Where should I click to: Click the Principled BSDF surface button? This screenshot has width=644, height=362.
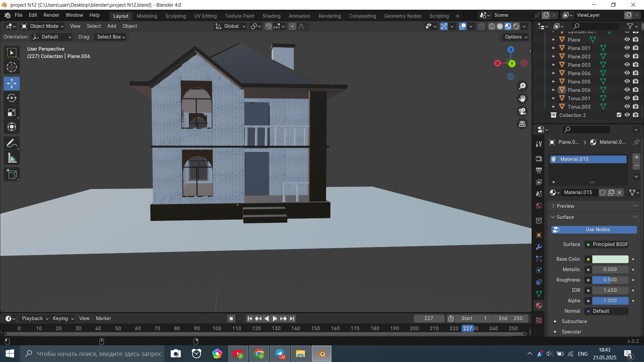click(x=606, y=244)
